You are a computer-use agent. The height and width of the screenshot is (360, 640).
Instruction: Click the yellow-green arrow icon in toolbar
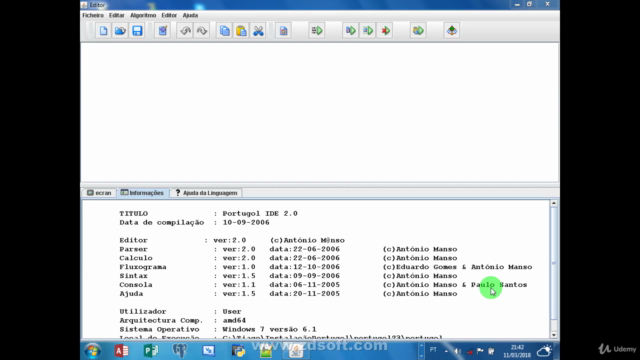(418, 31)
